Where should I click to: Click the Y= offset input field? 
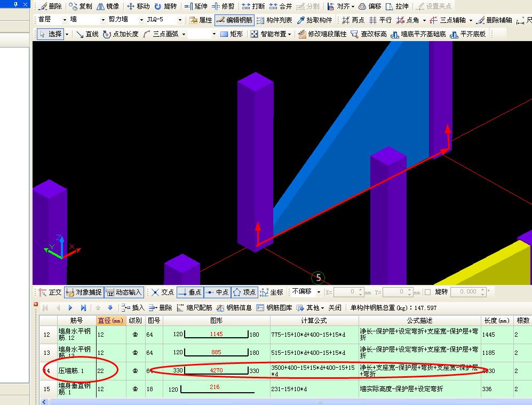pyautogui.click(x=398, y=292)
